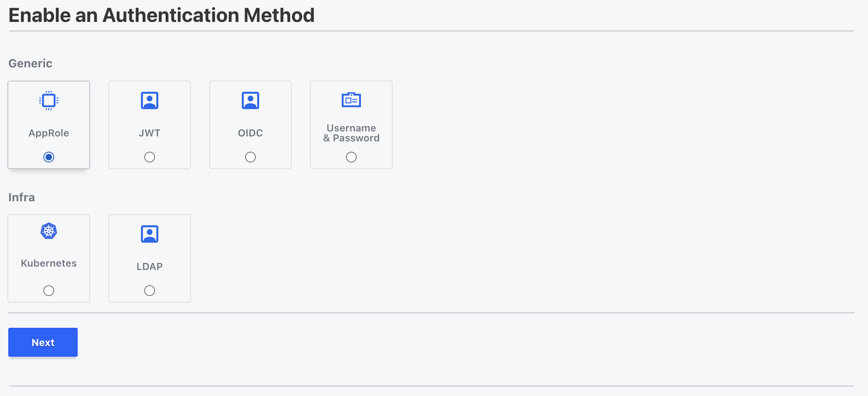The image size is (868, 396).
Task: Select the Username & Password method card
Action: click(x=351, y=124)
